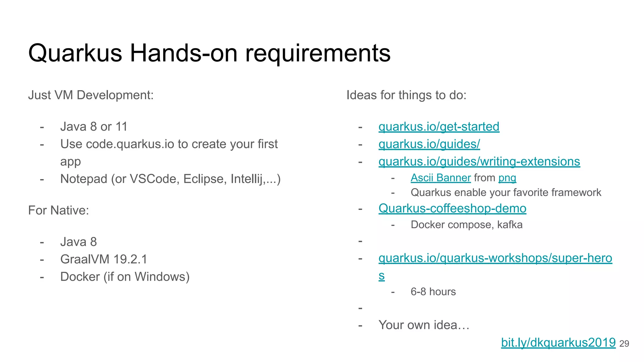Click the slide number 29
Viewport: 644px width, 362px height.
tap(624, 344)
